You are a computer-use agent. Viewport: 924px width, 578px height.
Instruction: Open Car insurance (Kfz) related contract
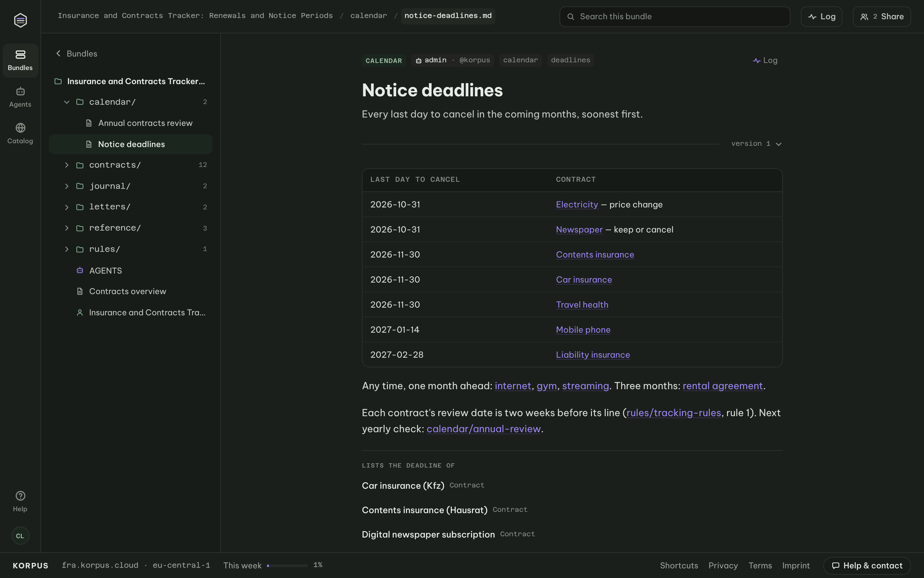tap(403, 486)
